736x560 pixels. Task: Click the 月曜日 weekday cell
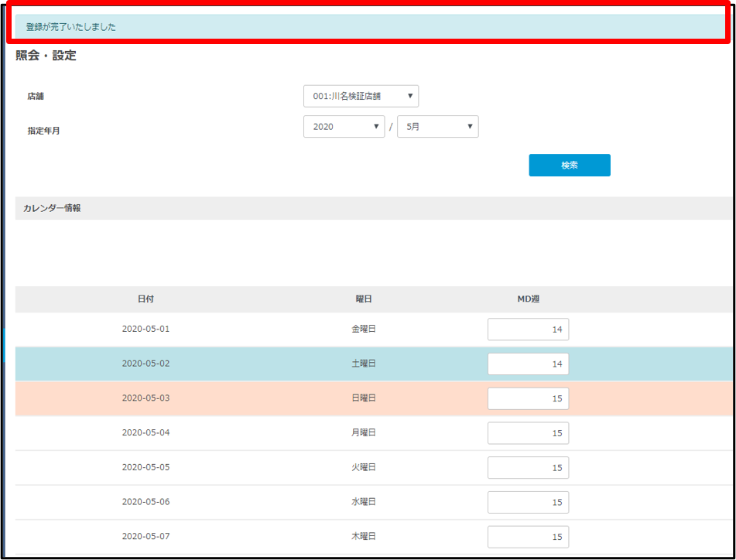point(364,432)
